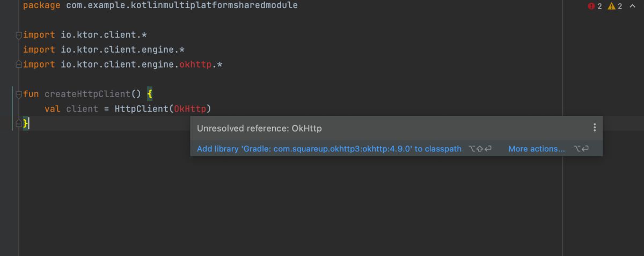
Task: Click the package declaration line
Action: tap(160, 5)
